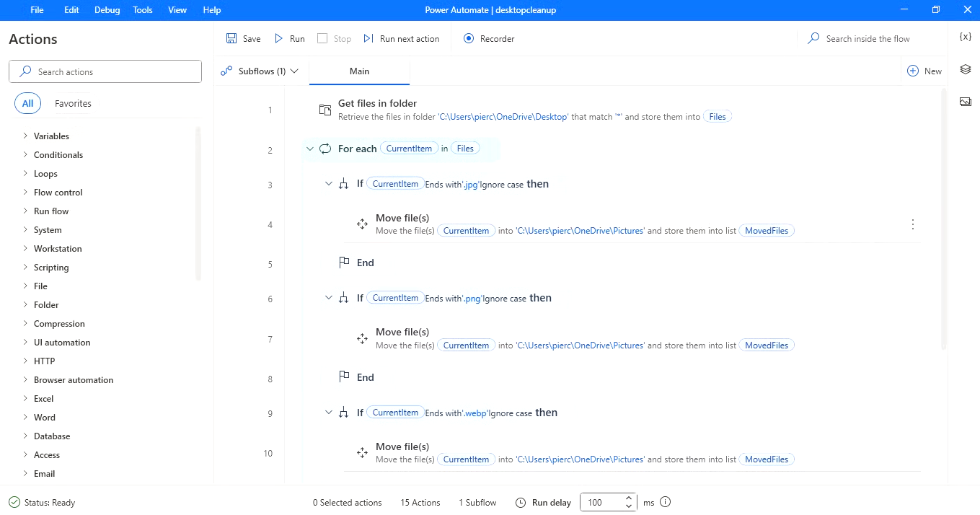The image size is (980, 515).
Task: Collapse the If '.jpg' block
Action: [x=329, y=184]
